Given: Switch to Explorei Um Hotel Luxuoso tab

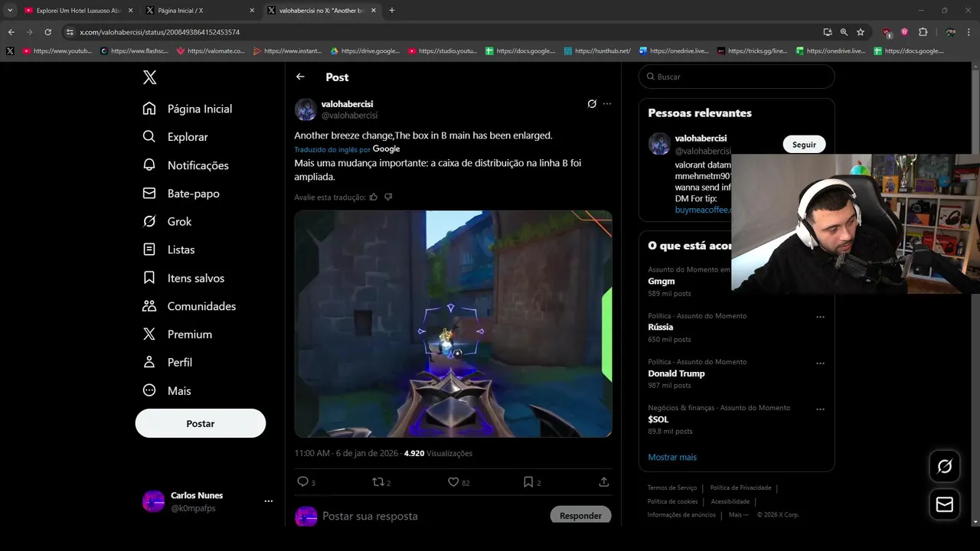Looking at the screenshot, I should tap(78, 11).
